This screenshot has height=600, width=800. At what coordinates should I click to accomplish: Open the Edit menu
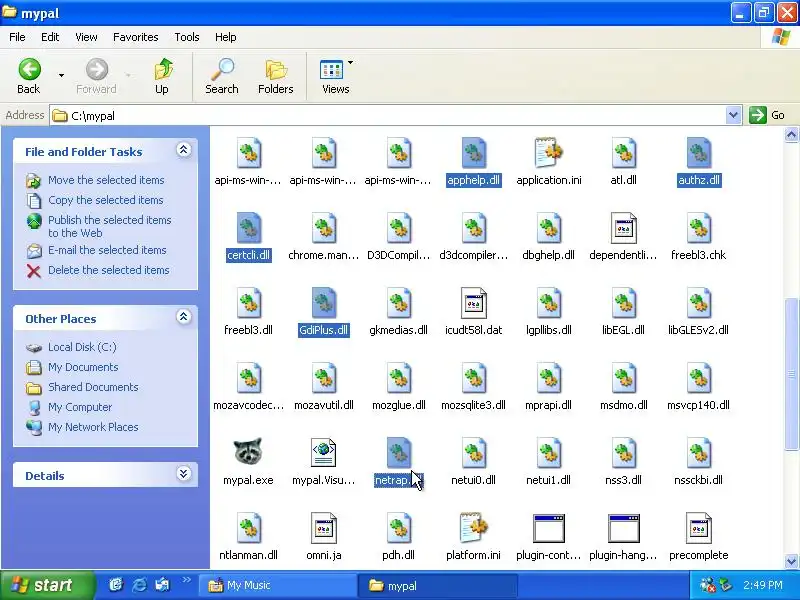50,37
